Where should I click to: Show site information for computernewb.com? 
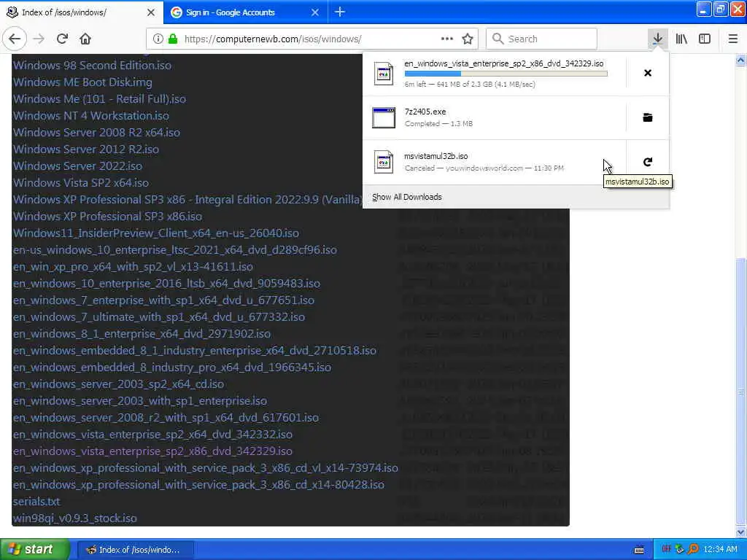click(x=158, y=39)
